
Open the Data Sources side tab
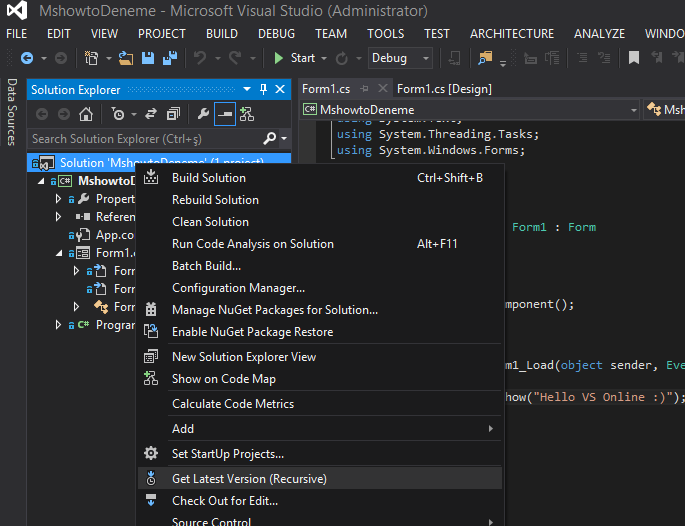point(12,112)
